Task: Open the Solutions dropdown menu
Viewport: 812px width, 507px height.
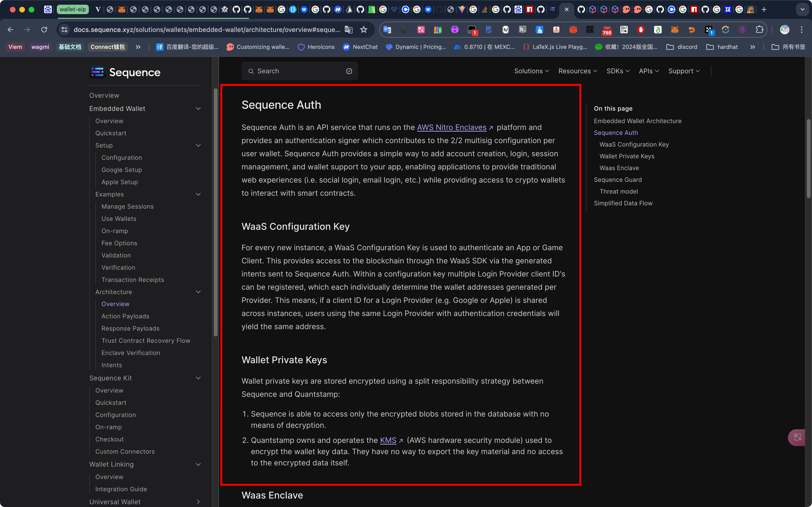Action: click(x=531, y=71)
